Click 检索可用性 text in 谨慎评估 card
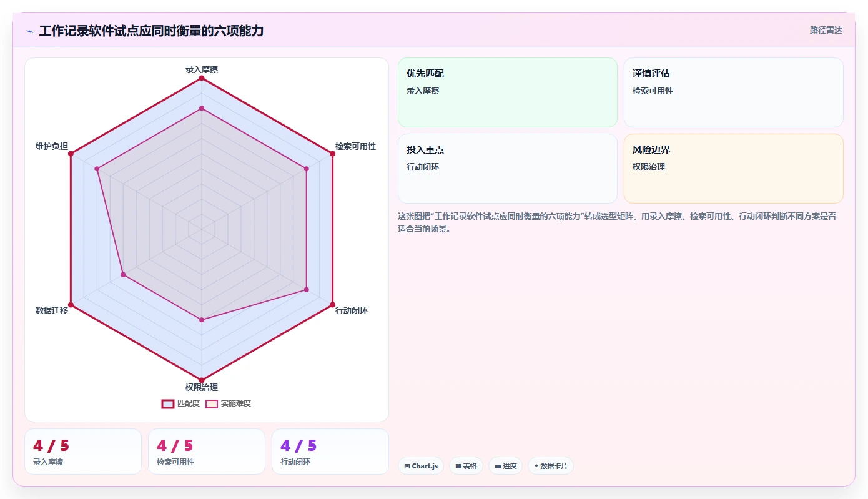 653,91
